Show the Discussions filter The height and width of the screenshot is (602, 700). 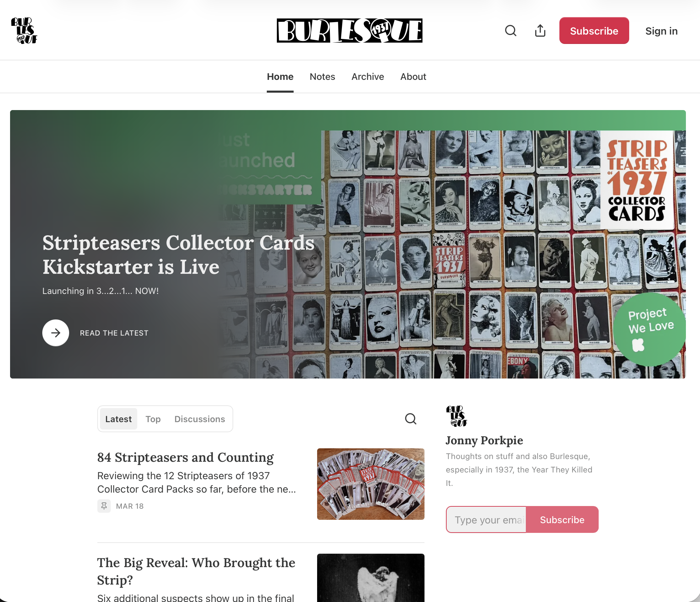click(200, 419)
